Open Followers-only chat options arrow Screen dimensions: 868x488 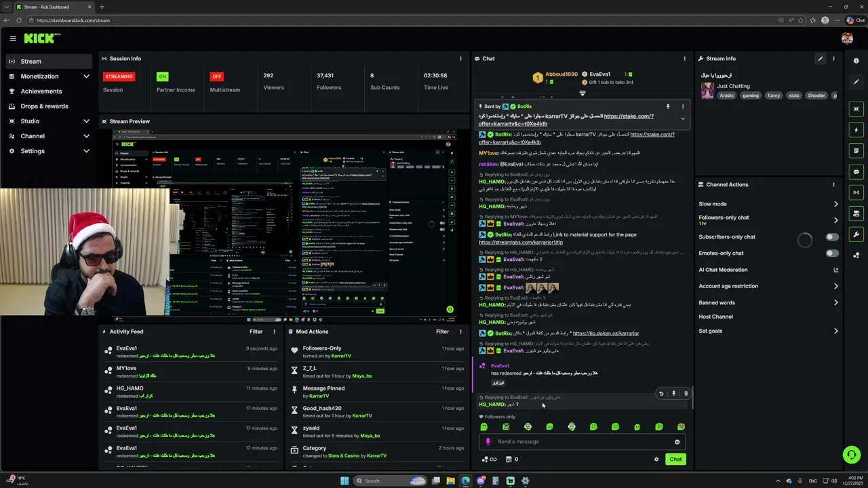[835, 220]
